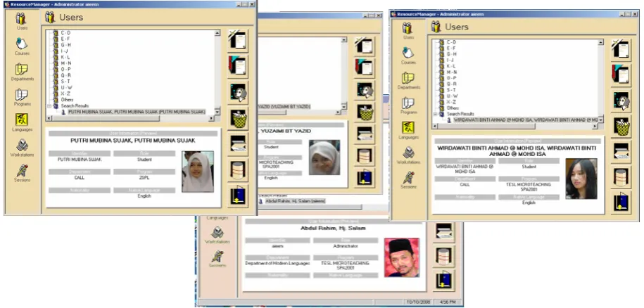Click trash basket icon in Yuzaimi window
The width and height of the screenshot is (644, 308).
coord(365,112)
